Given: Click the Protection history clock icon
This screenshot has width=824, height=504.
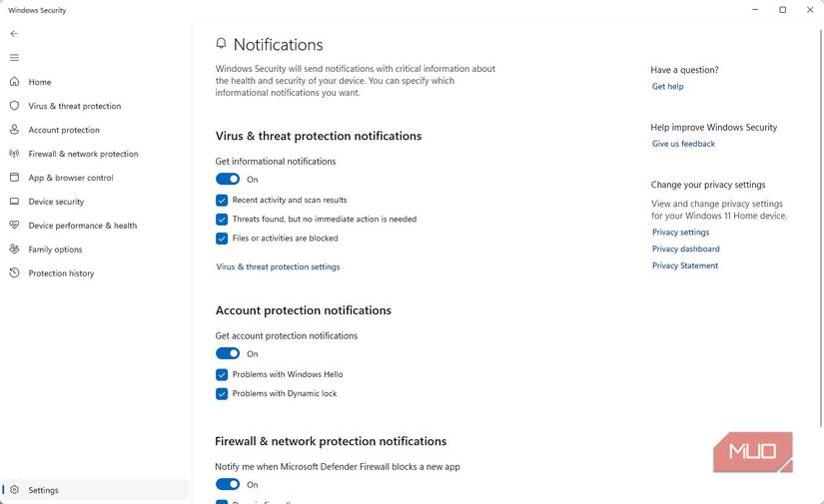Looking at the screenshot, I should [14, 273].
